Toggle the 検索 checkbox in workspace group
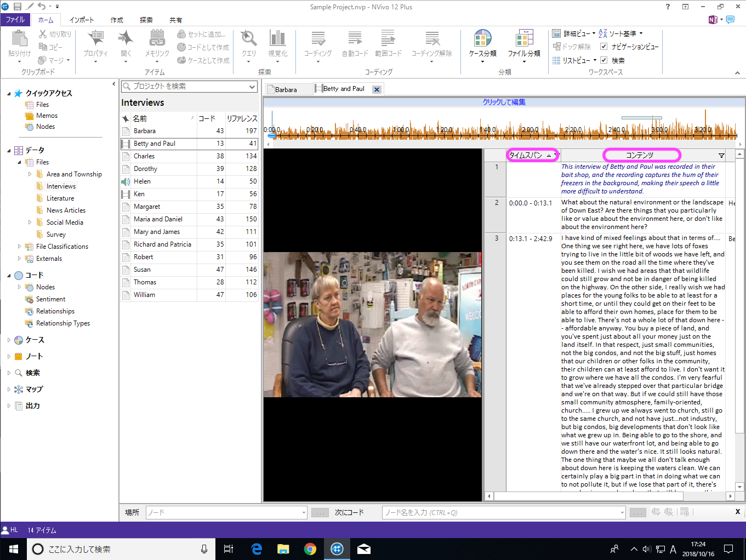746x560 pixels. tap(604, 60)
